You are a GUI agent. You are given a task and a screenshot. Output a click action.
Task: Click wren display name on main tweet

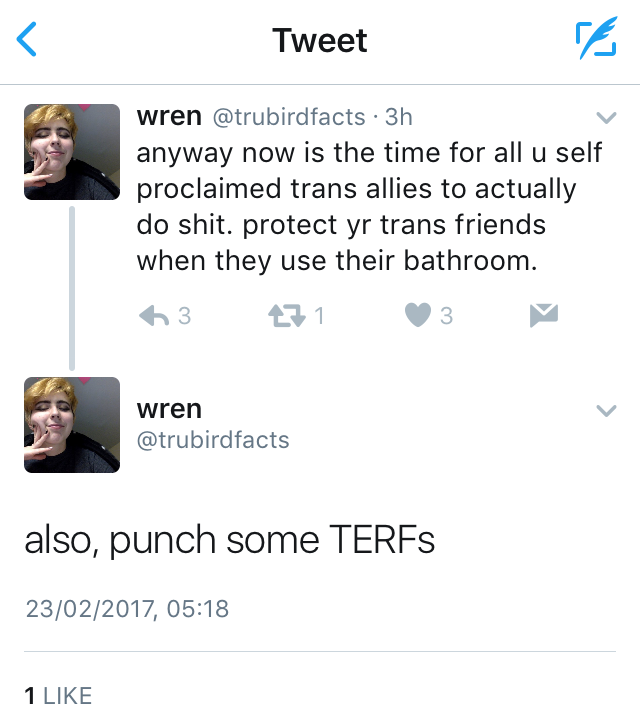click(x=168, y=409)
